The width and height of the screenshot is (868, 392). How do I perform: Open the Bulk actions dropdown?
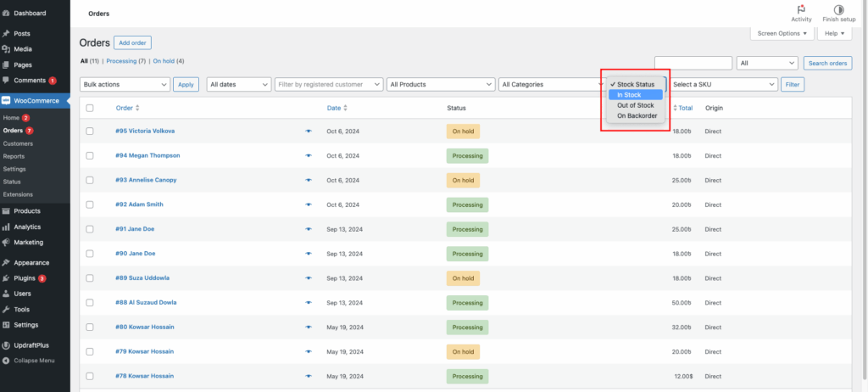click(x=125, y=84)
